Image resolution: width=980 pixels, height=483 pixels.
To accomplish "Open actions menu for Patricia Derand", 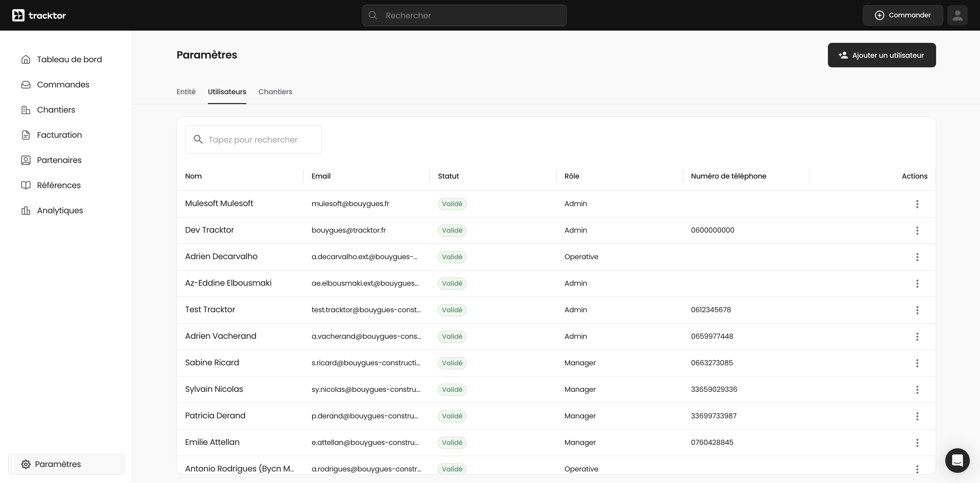I will pos(917,416).
